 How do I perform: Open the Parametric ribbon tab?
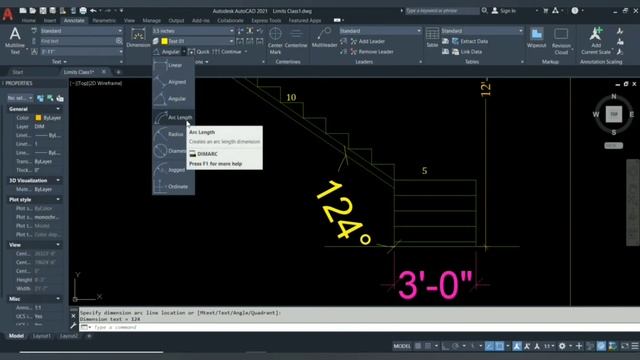[x=104, y=20]
